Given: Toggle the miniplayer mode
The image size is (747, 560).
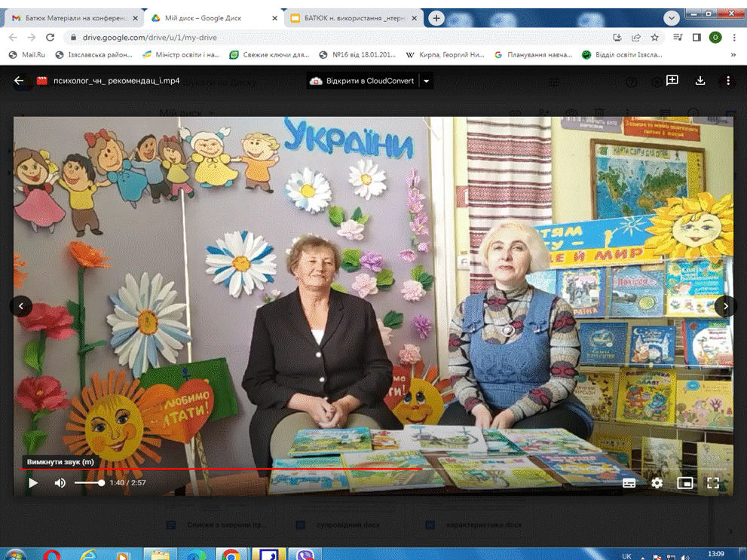Looking at the screenshot, I should click(x=685, y=483).
